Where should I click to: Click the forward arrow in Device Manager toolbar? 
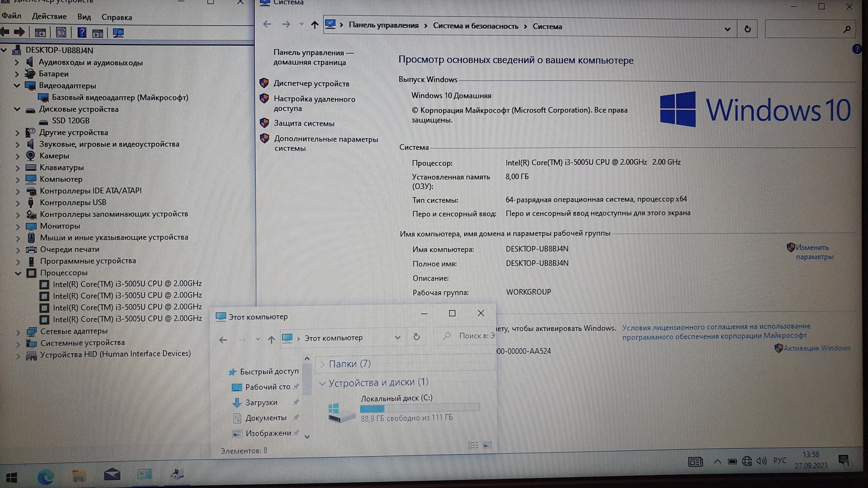19,32
